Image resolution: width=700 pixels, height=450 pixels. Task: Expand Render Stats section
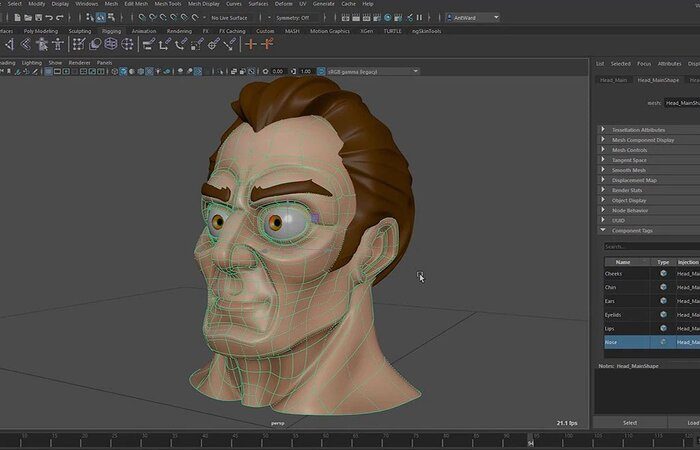[603, 190]
